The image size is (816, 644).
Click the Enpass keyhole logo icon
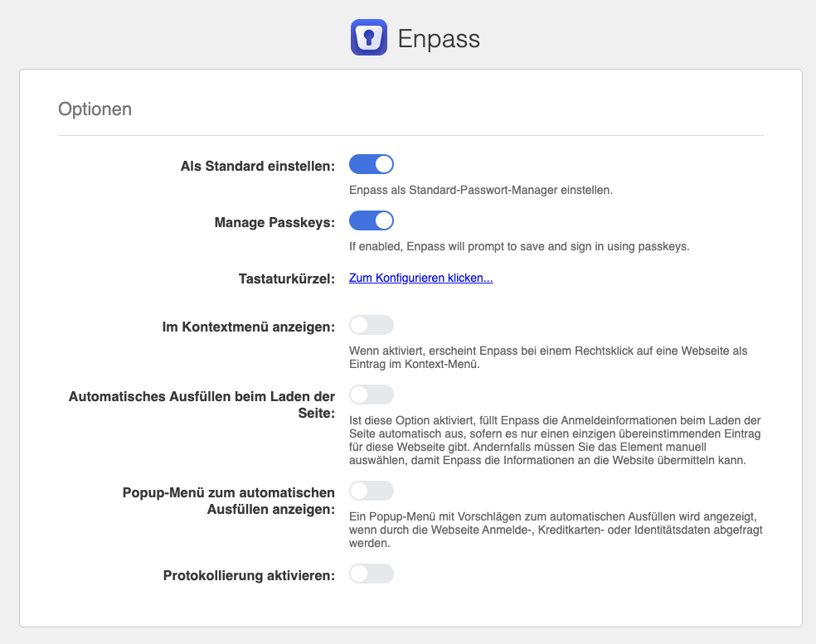[x=369, y=38]
